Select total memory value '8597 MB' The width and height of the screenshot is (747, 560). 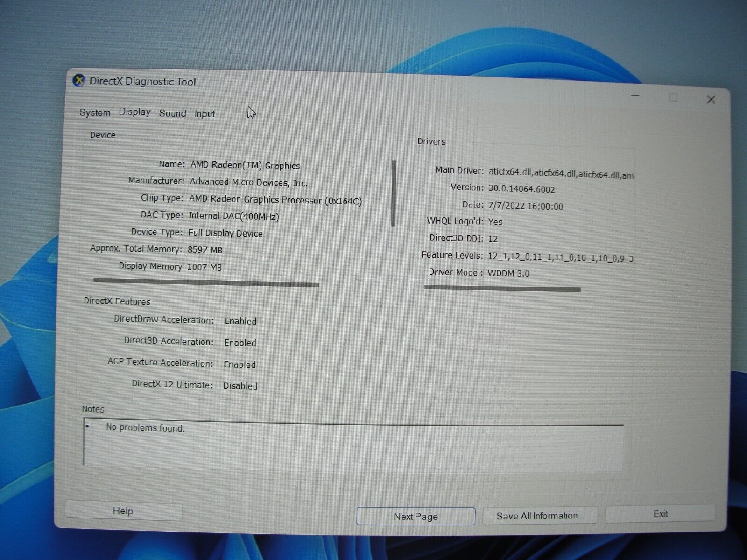click(x=205, y=250)
